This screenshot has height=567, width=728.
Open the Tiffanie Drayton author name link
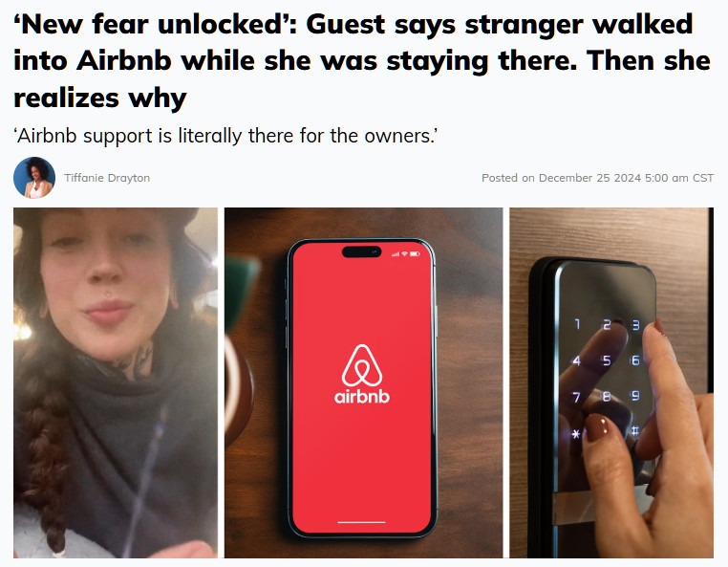pos(107,178)
